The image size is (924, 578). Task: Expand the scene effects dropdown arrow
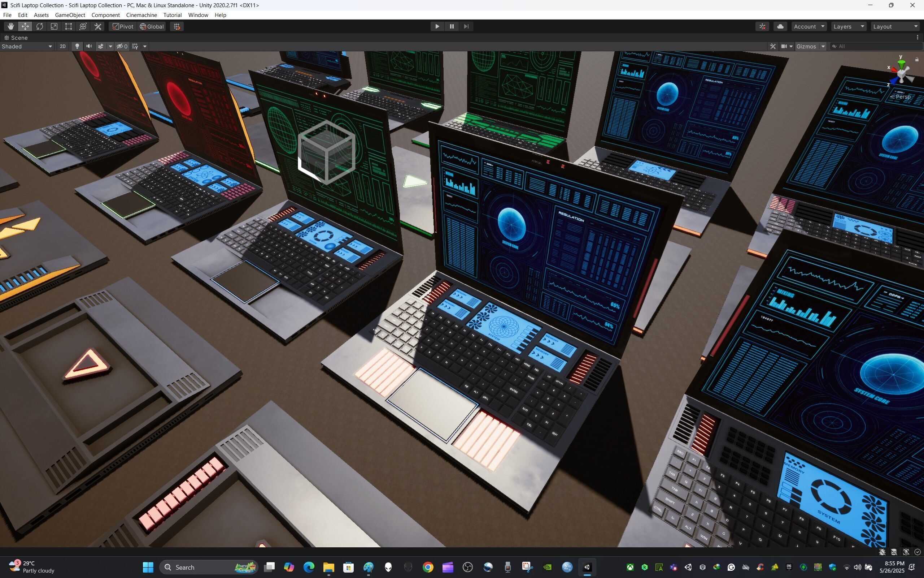[x=110, y=46]
